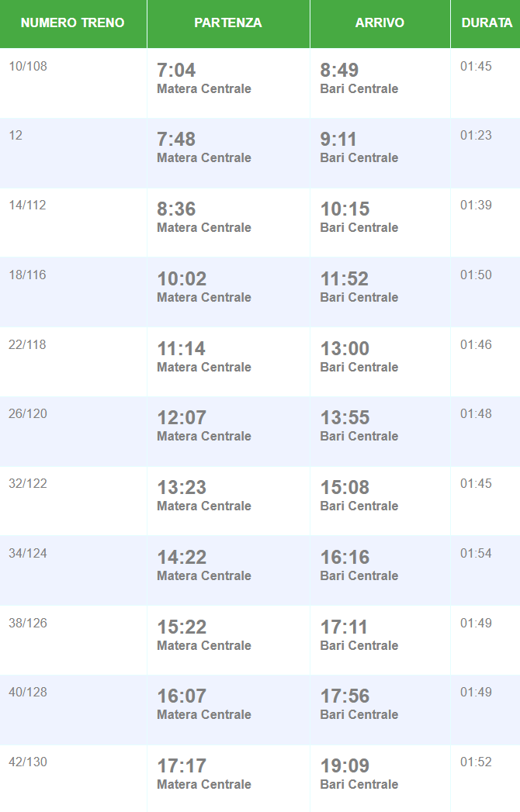Screen dimensions: 520x812
Task: Click the DURATA column header
Action: [x=486, y=23]
